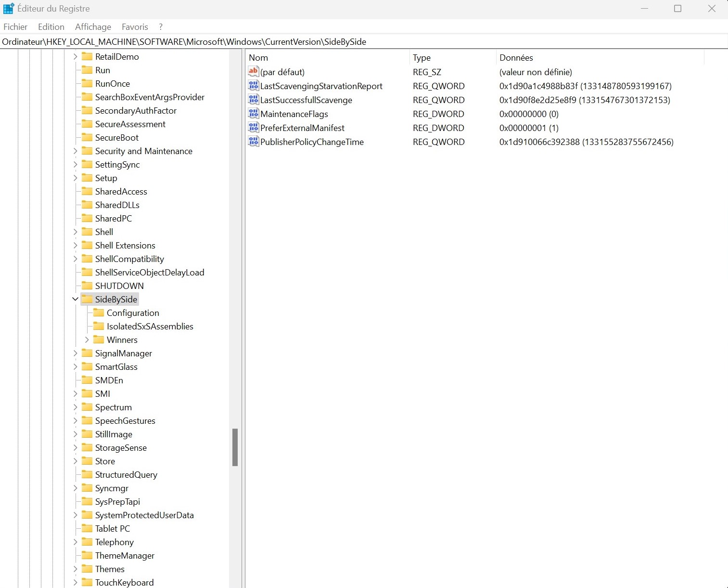Click the Registry Editor app icon in title bar
Viewport: 728px width, 588px height.
coord(9,9)
